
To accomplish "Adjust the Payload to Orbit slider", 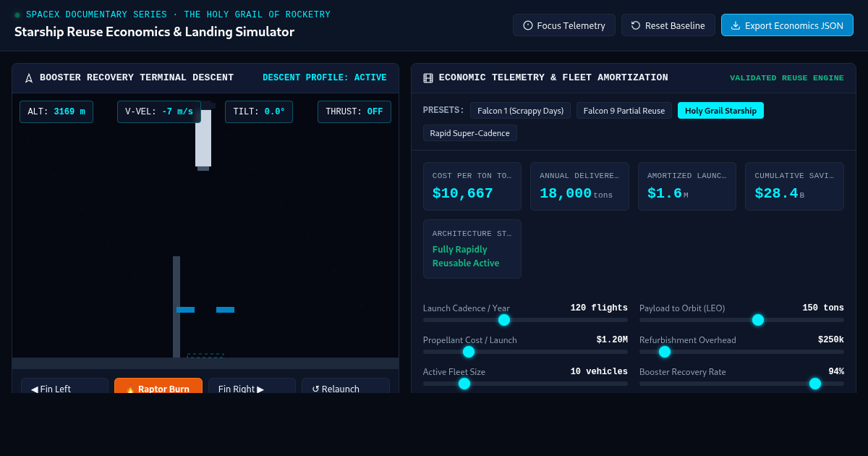I will click(741, 320).
